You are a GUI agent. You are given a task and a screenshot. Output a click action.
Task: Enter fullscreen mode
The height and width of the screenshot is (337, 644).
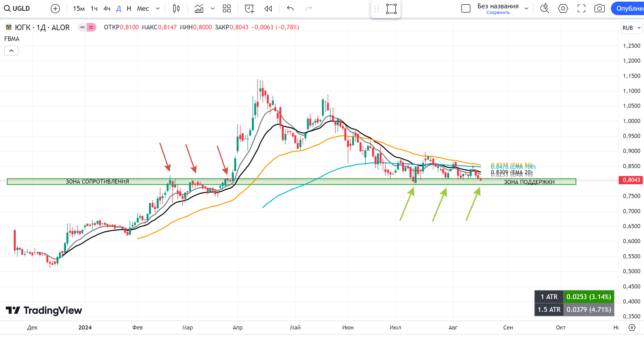581,8
